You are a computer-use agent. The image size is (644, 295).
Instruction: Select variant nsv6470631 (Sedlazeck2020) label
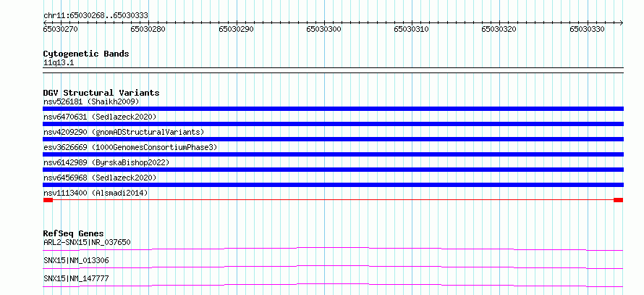(100, 117)
